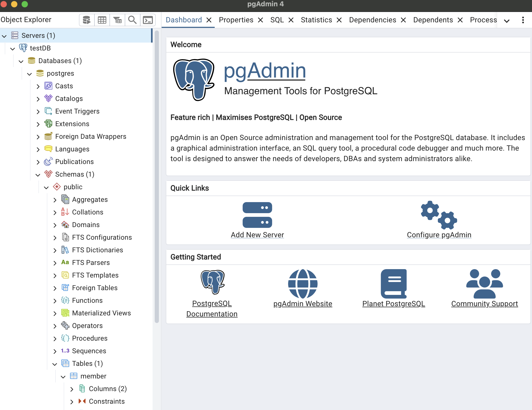Open the tab overflow dropdown chevron
Screen dimensions: 532x410
click(x=506, y=21)
